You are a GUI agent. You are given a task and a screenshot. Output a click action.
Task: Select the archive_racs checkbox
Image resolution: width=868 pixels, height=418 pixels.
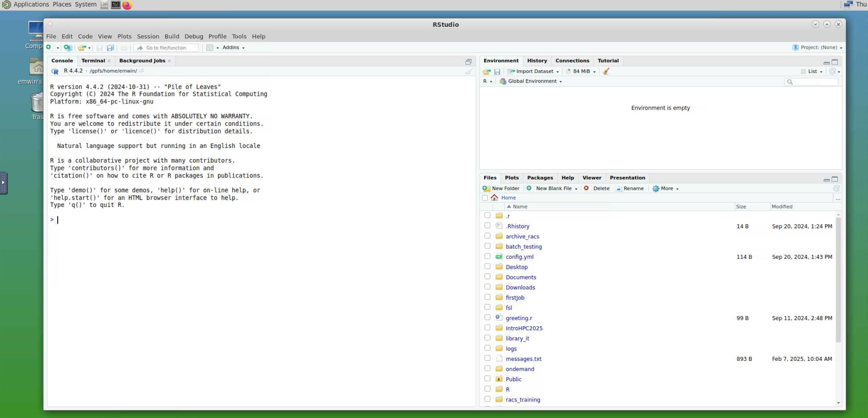point(487,236)
